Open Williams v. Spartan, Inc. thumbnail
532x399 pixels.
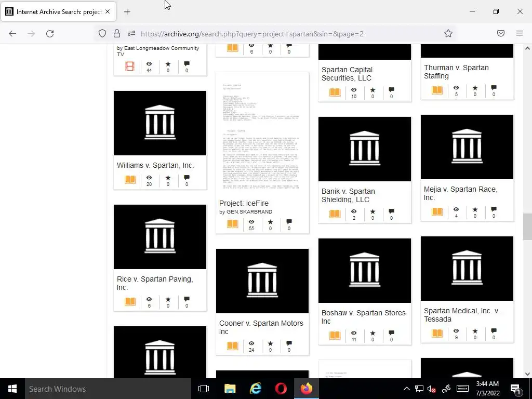pos(160,123)
